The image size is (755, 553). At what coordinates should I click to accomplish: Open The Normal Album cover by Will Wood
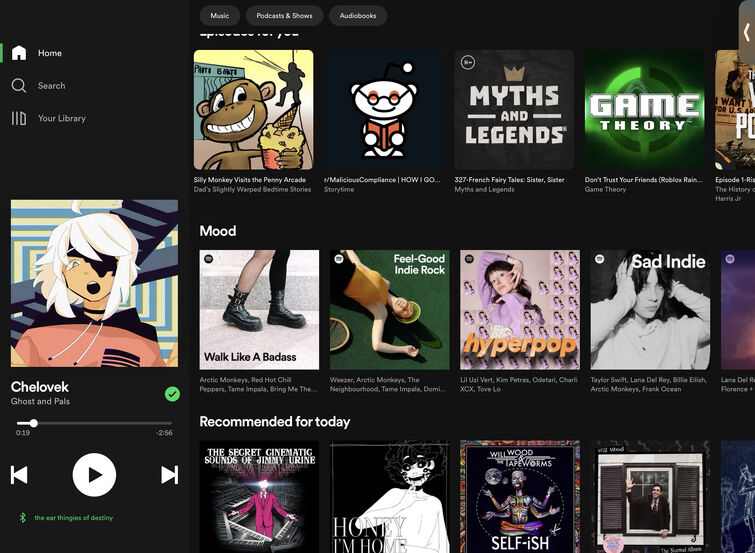point(651,497)
